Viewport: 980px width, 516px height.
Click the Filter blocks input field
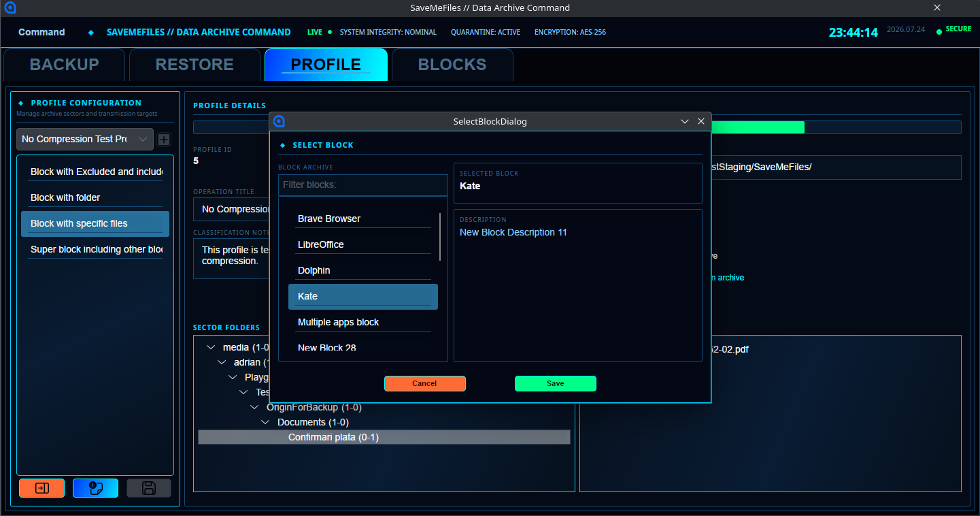point(363,185)
